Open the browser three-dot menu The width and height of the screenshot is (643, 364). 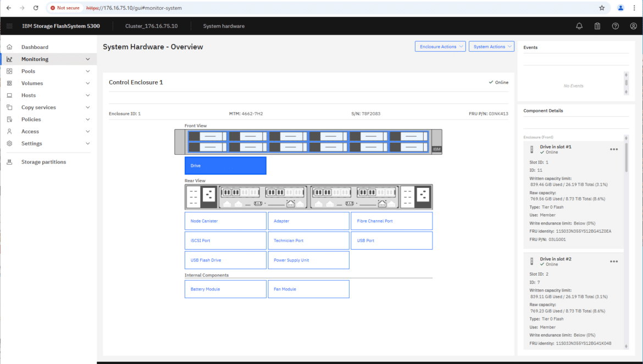coord(634,8)
